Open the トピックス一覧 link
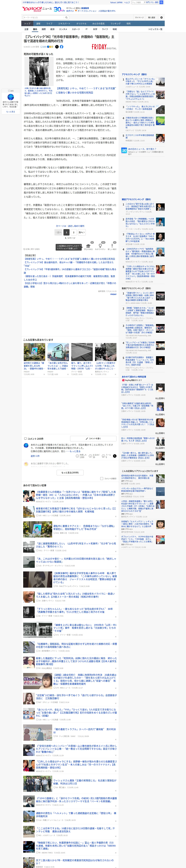 point(155,29)
